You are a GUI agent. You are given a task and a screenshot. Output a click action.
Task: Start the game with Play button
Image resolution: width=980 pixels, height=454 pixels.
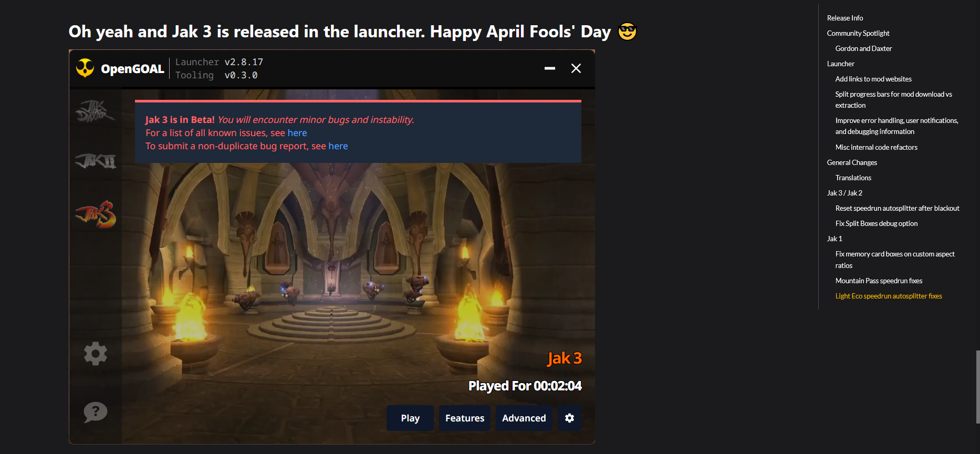410,418
